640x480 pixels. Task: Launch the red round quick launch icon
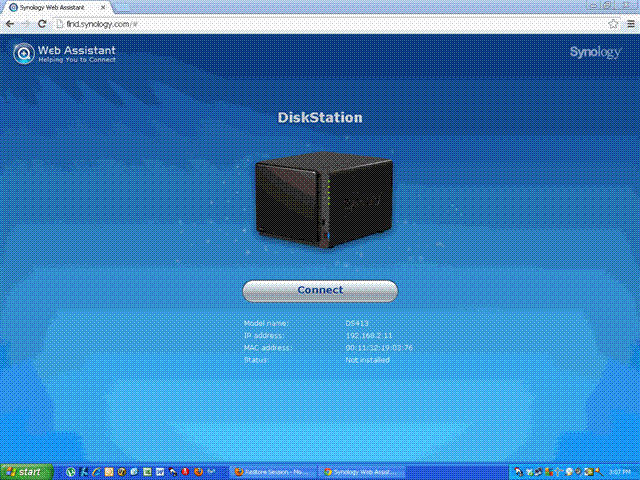click(x=185, y=472)
